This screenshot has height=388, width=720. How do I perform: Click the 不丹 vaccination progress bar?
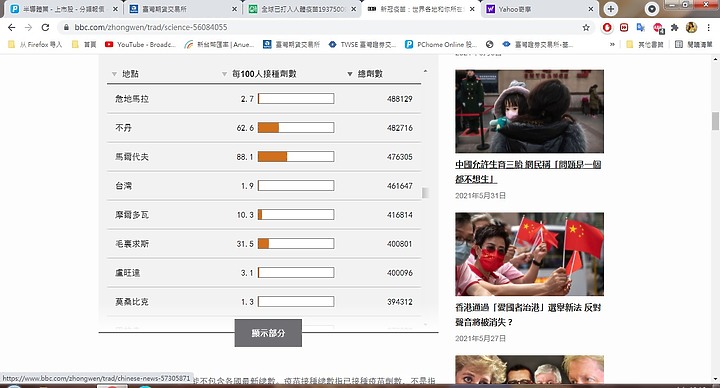tap(296, 128)
